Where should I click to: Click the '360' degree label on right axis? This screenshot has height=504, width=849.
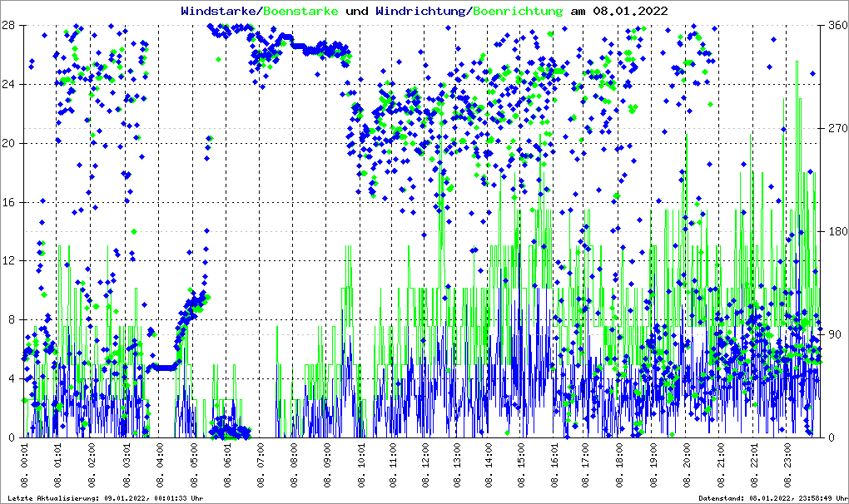(835, 25)
